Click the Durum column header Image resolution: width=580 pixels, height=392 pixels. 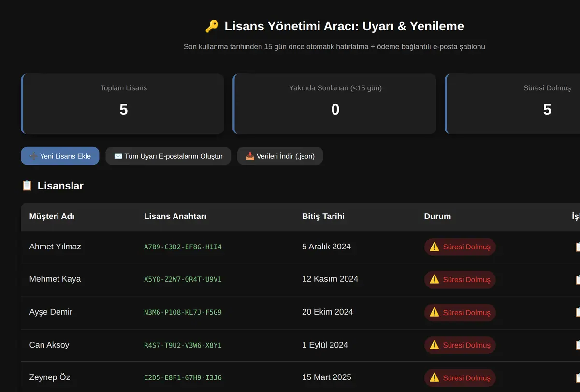[437, 216]
